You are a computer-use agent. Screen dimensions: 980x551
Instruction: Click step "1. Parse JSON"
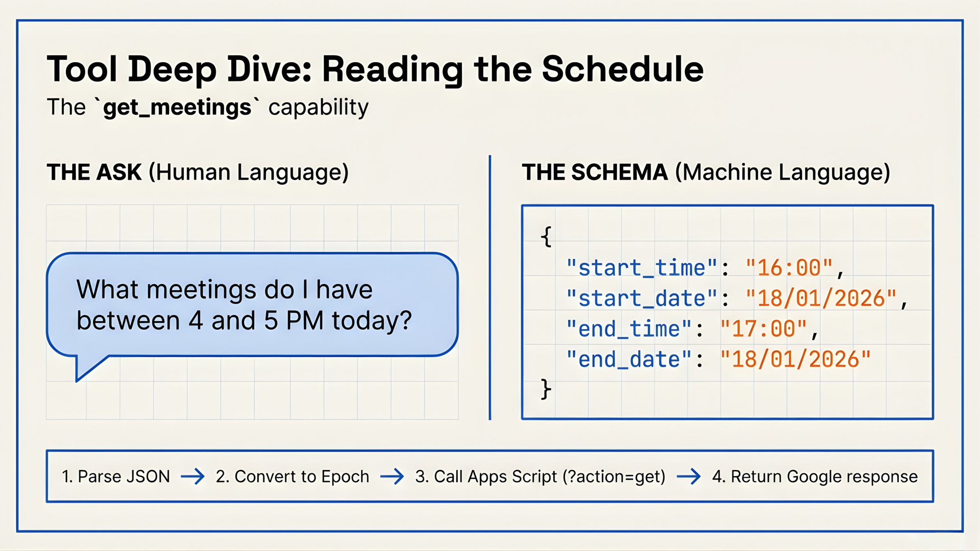pyautogui.click(x=116, y=476)
